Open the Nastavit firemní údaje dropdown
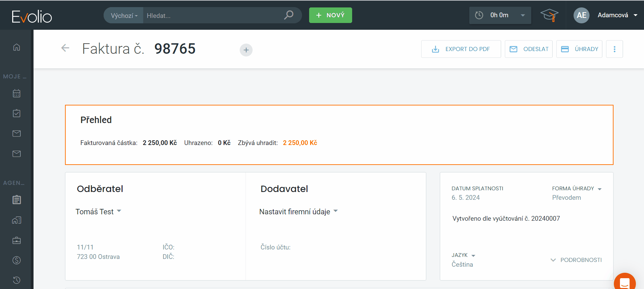 click(298, 212)
